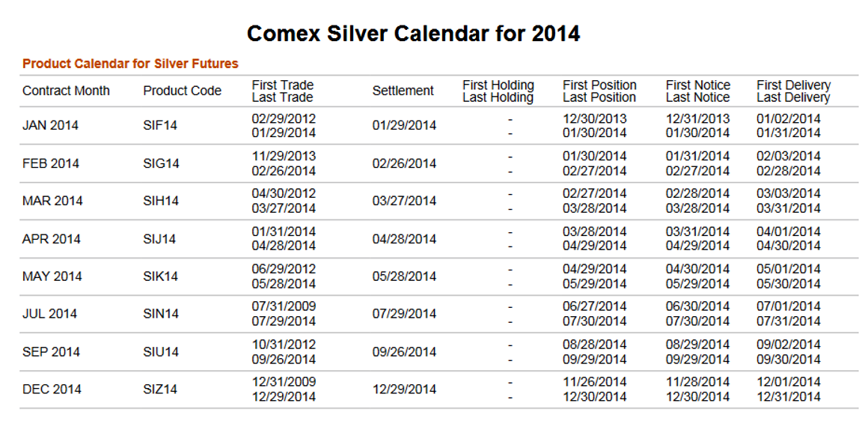The height and width of the screenshot is (430, 868).
Task: Select the SEP 2014 contract month cell
Action: click(x=51, y=352)
